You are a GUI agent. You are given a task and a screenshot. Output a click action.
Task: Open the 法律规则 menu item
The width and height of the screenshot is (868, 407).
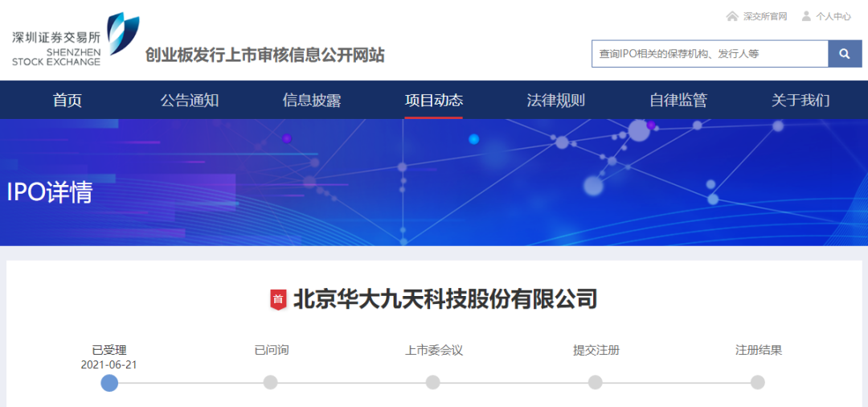(x=556, y=101)
